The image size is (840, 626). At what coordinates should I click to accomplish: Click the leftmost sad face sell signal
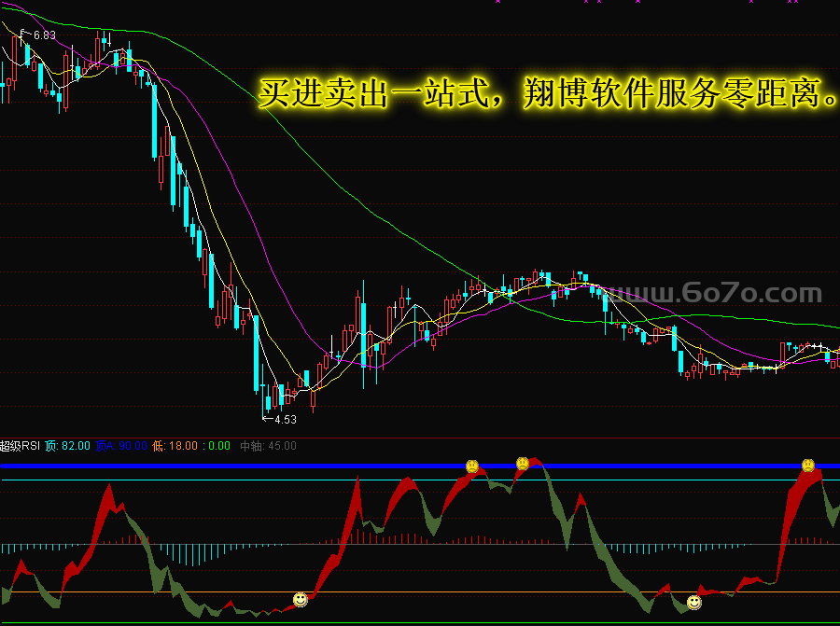[x=472, y=466]
